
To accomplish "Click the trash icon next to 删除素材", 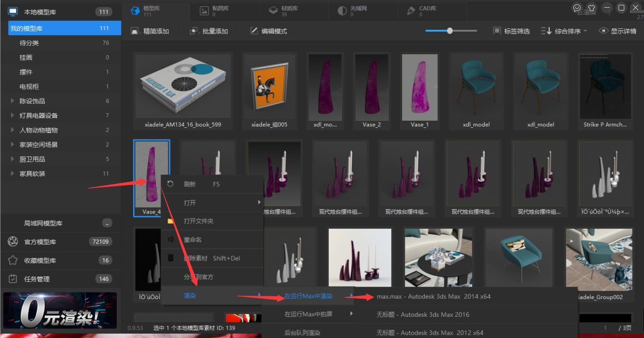I will [x=170, y=258].
